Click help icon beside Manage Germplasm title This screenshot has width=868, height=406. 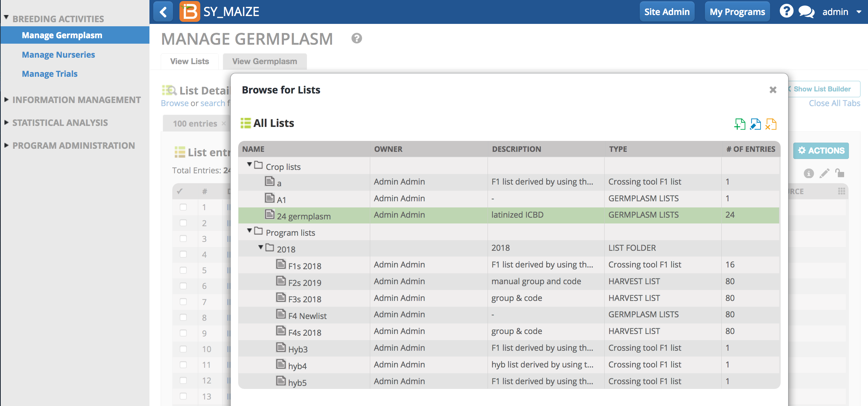(357, 38)
